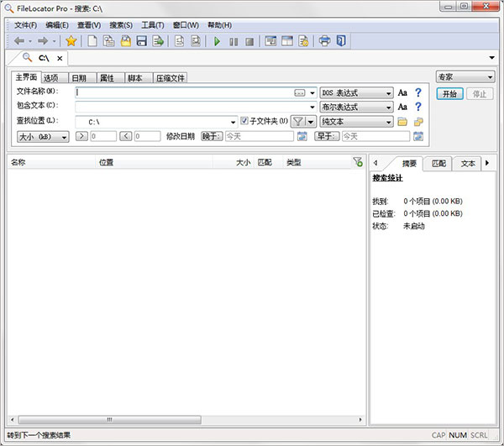Image resolution: width=504 pixels, height=446 pixels.
Task: Click the horizontal scrollbar thumb in results
Action: (109, 420)
